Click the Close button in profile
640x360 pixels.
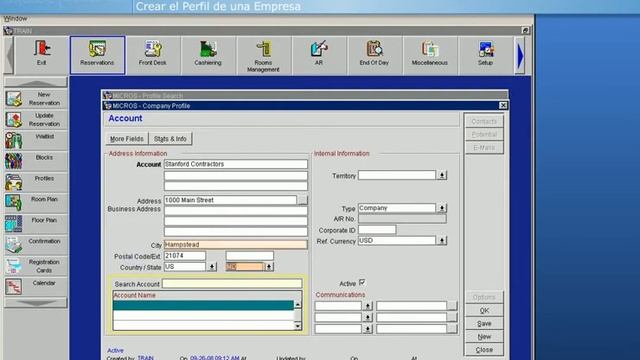[484, 349]
